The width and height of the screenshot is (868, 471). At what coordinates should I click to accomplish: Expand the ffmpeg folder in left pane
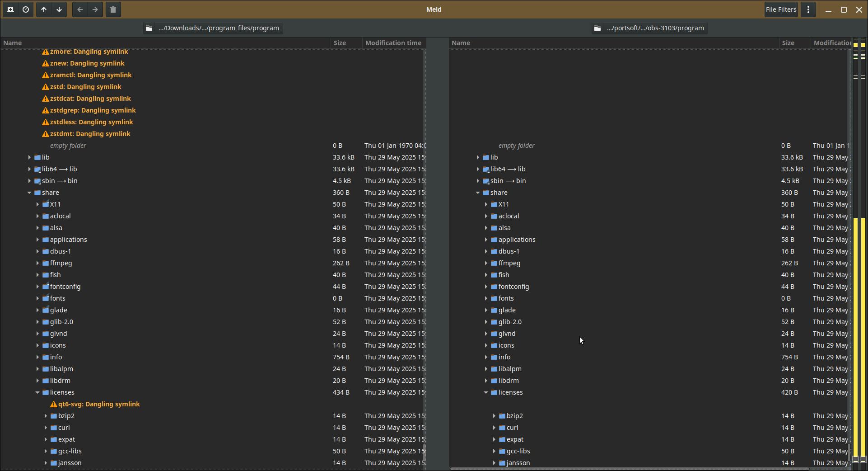point(37,263)
